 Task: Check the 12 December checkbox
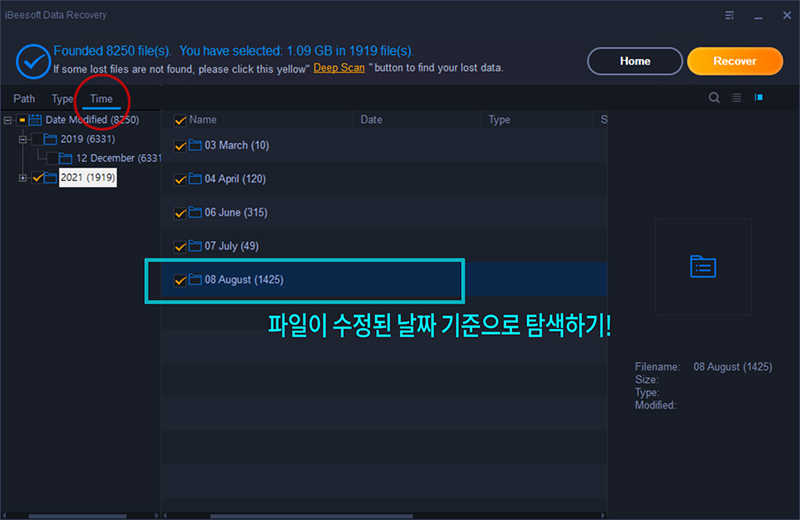[x=52, y=159]
